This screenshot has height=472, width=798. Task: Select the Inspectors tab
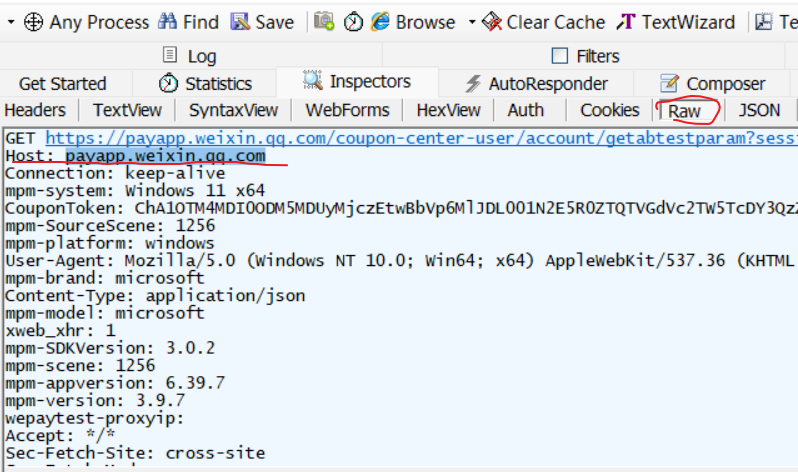pos(357,81)
